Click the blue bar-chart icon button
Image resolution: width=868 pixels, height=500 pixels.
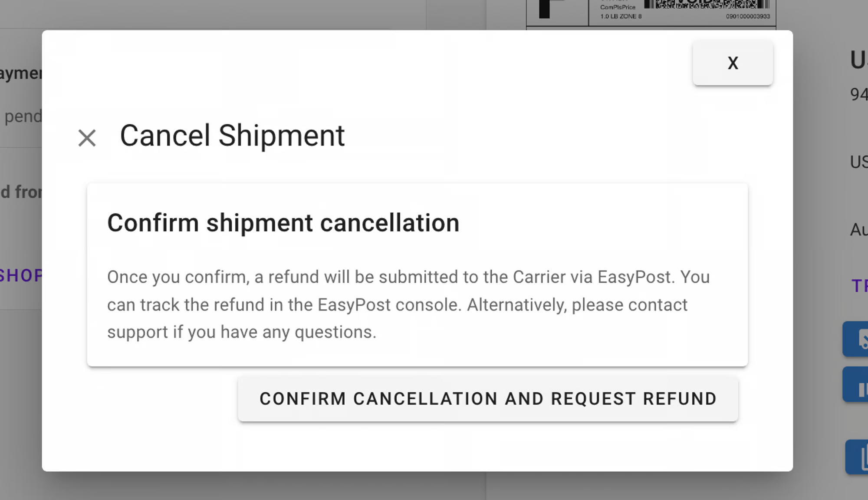click(x=856, y=384)
